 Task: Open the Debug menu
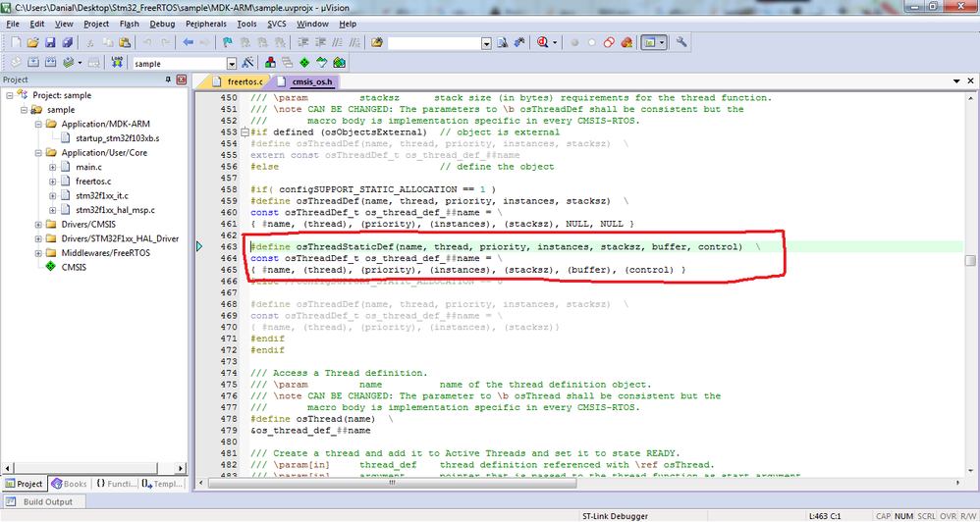pos(162,24)
